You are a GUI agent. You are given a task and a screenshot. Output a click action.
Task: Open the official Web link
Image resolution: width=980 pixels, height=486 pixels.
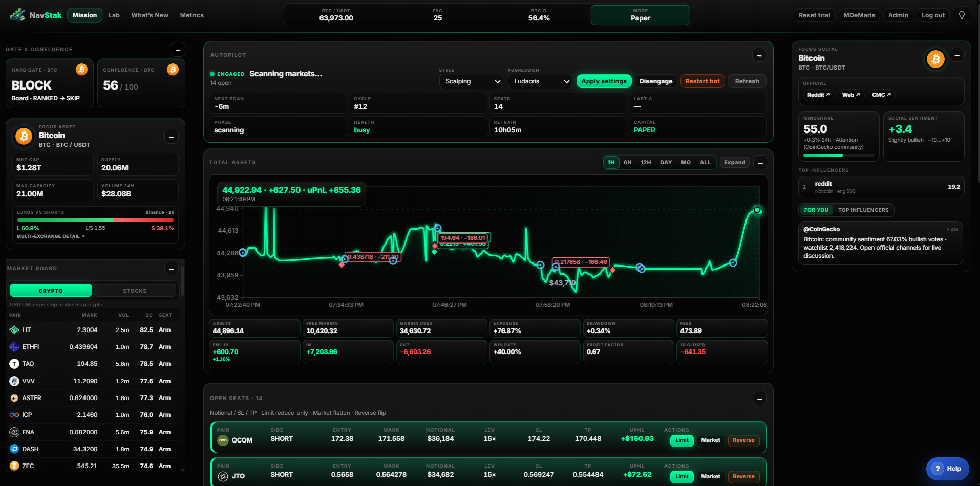tap(850, 95)
